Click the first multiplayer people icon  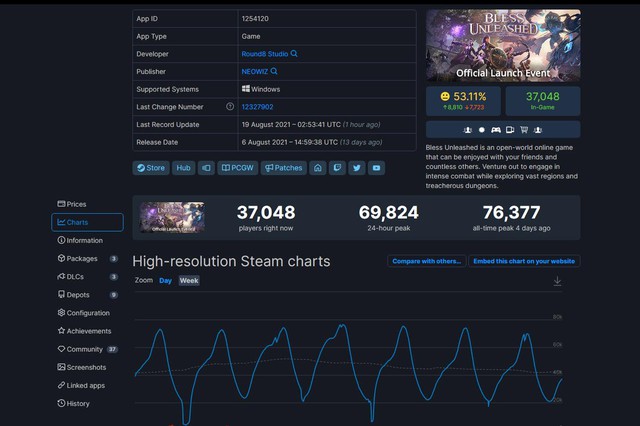468,130
